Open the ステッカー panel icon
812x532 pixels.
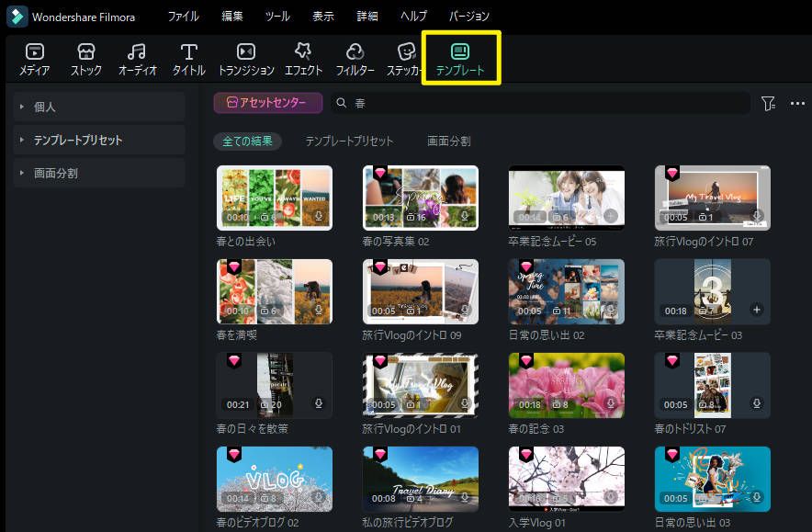tap(404, 58)
